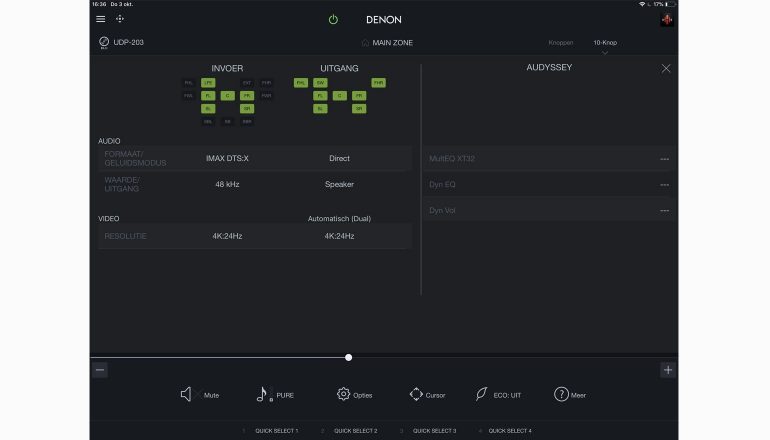
Task: Close the Audyssey panel
Action: coord(666,68)
